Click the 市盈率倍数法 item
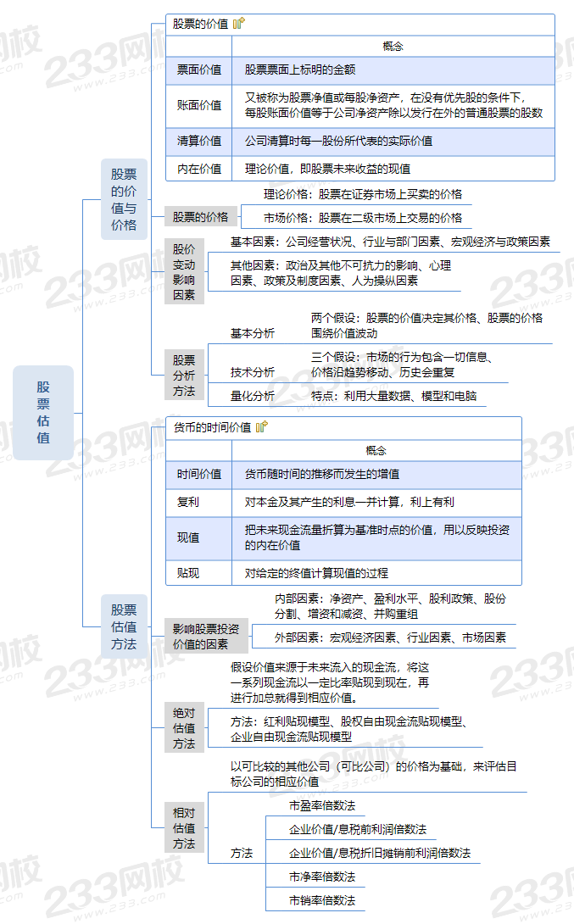Viewport: 574px width, 924px height. pos(322,805)
